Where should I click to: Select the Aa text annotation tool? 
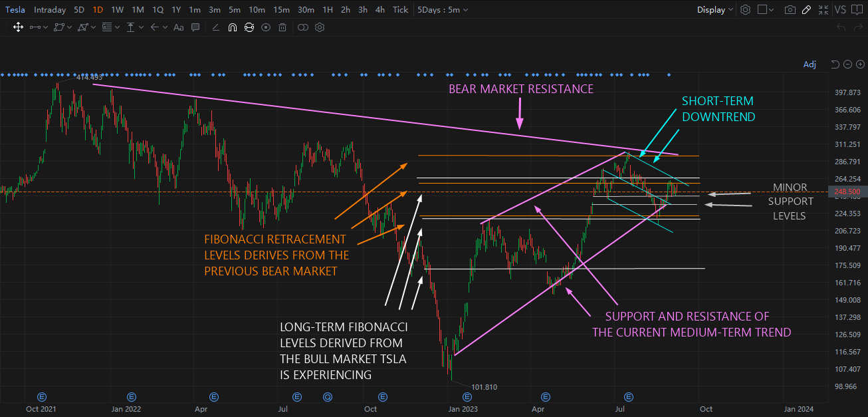(x=178, y=27)
